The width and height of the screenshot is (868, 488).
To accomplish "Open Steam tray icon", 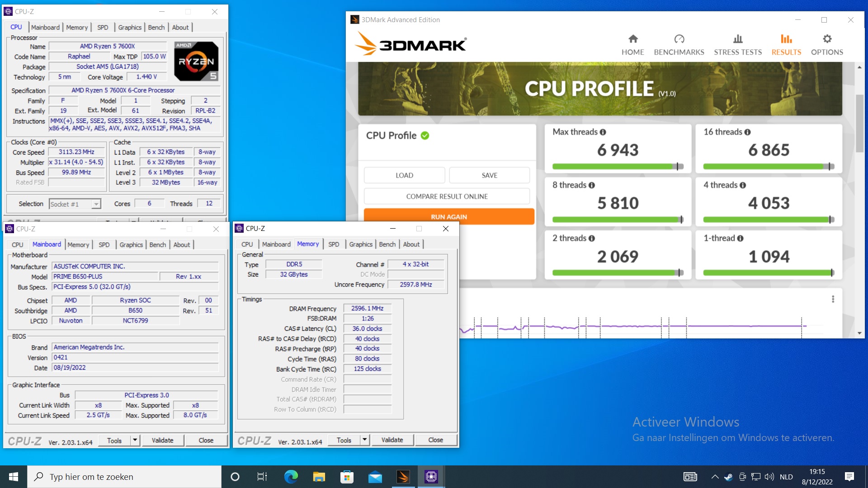I will [x=728, y=477].
